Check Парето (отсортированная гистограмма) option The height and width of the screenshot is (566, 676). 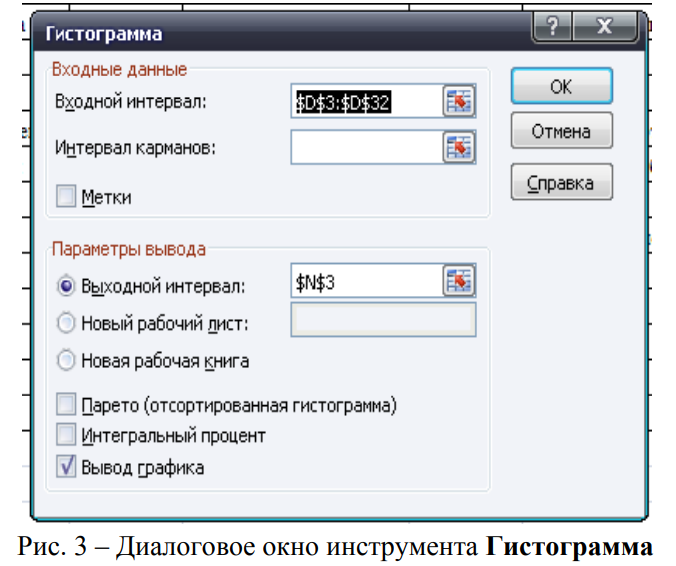(x=67, y=405)
